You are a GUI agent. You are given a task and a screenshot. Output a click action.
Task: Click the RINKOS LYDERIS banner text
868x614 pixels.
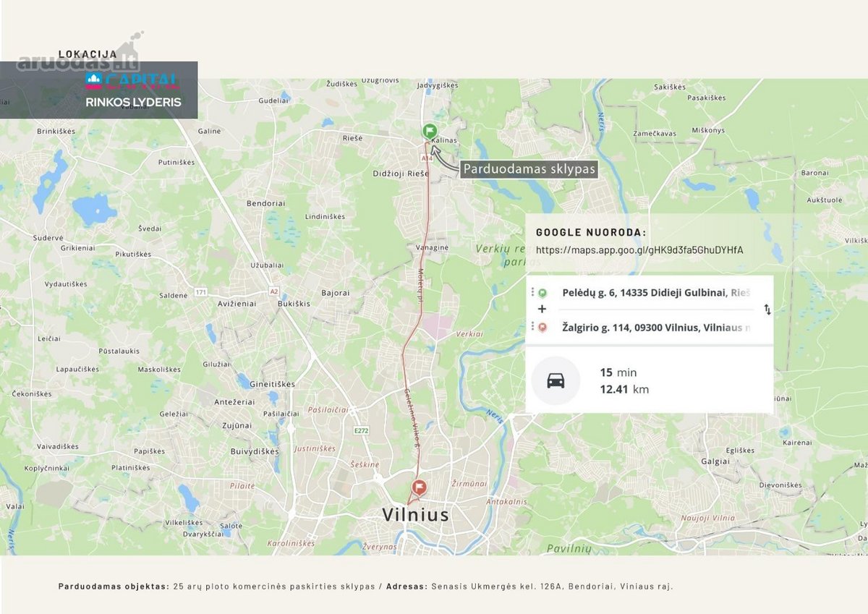click(x=133, y=103)
